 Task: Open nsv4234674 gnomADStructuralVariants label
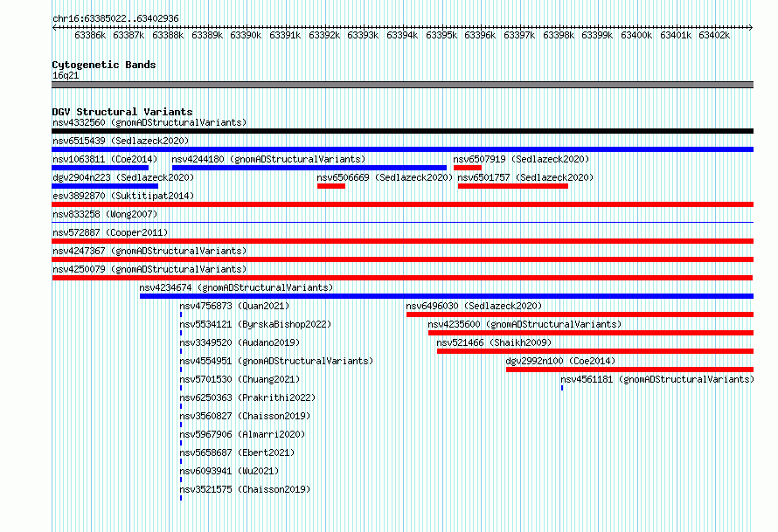coord(236,287)
